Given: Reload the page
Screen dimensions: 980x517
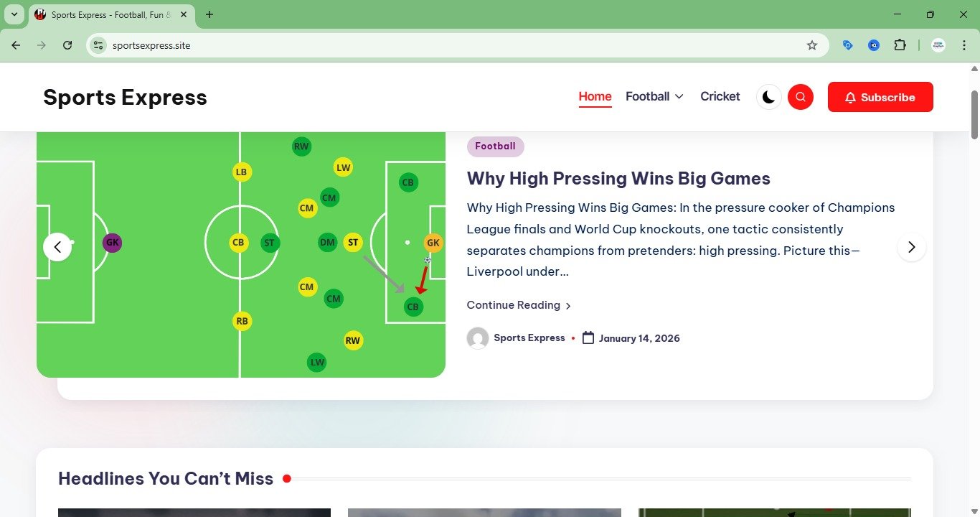Looking at the screenshot, I should coord(67,45).
